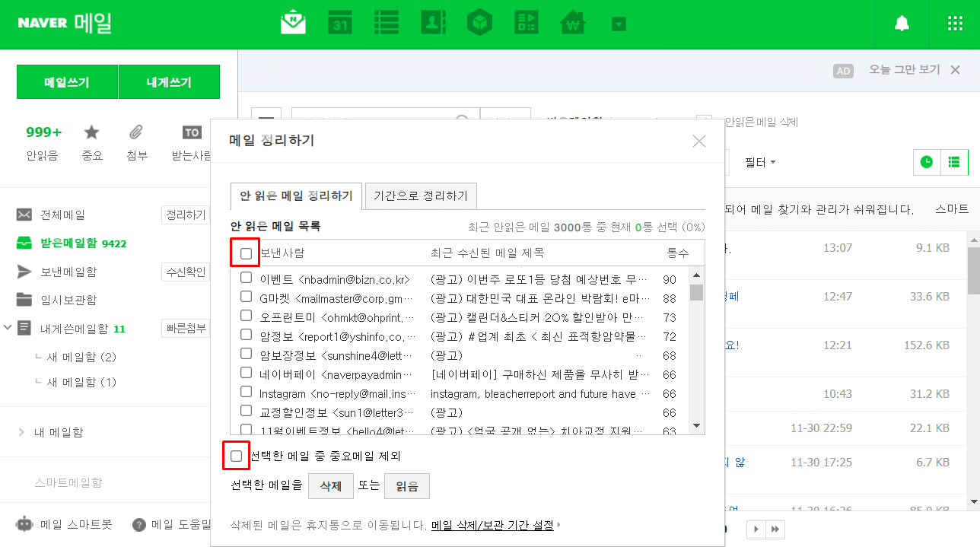
Task: Open the Address book icon in top bar
Action: coord(433,23)
